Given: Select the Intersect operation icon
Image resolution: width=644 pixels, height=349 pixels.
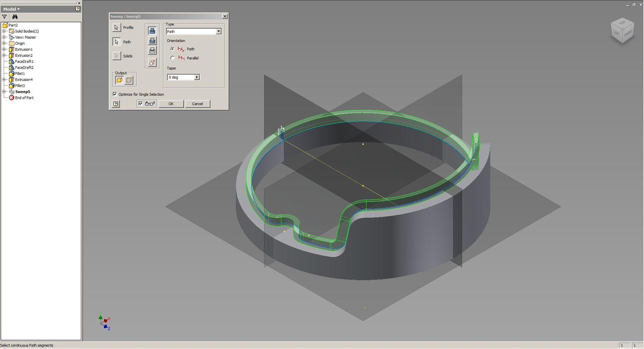Looking at the screenshot, I should point(152,50).
